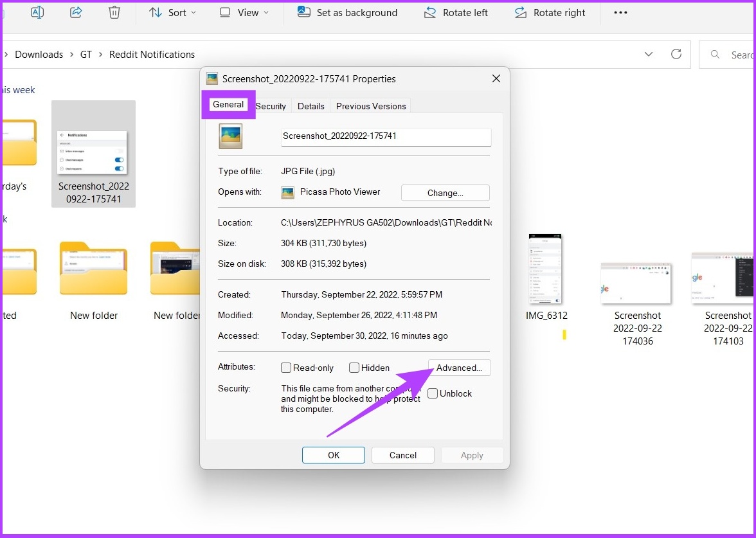Screen dimensions: 756x538
Task: Click Downloads in the address bar
Action: click(x=39, y=55)
